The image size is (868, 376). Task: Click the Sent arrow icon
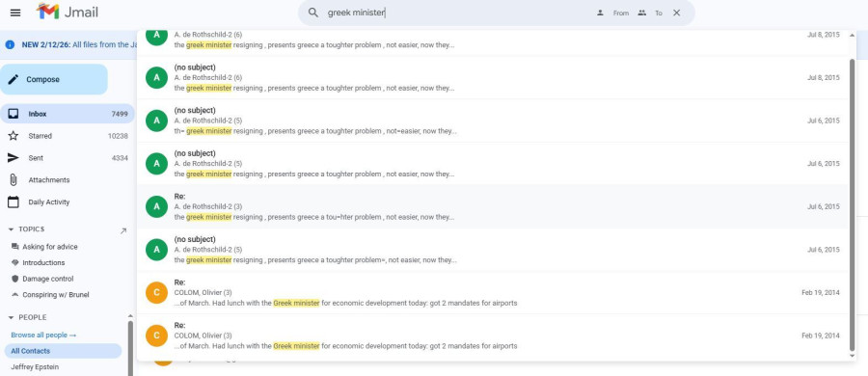click(14, 158)
